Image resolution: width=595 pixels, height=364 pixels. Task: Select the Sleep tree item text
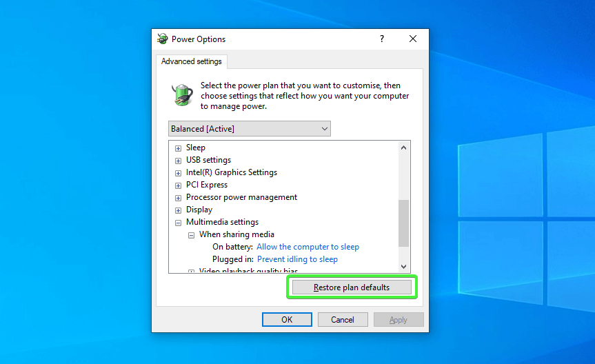pyautogui.click(x=195, y=148)
